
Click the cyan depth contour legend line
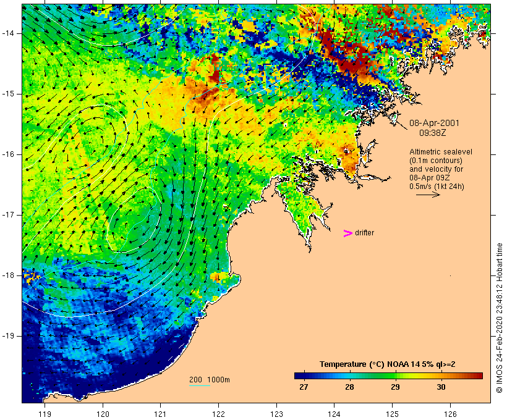coord(200,385)
